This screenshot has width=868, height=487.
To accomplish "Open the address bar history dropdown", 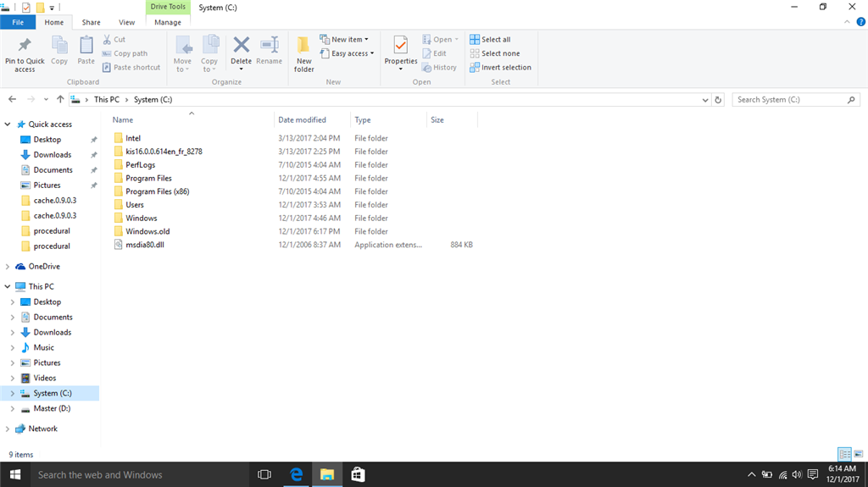I will [704, 100].
